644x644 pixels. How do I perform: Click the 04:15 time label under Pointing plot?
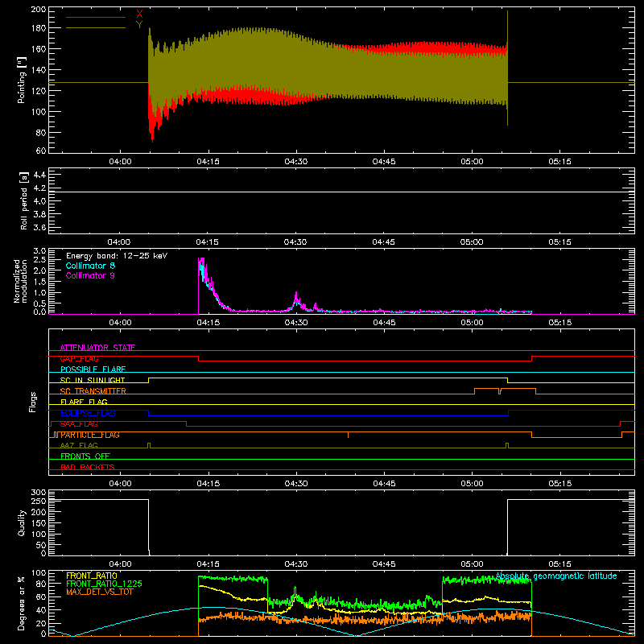[208, 162]
